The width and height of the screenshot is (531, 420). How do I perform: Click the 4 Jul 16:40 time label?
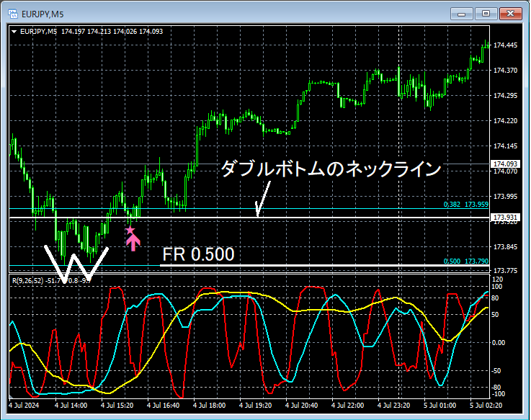[164, 405]
